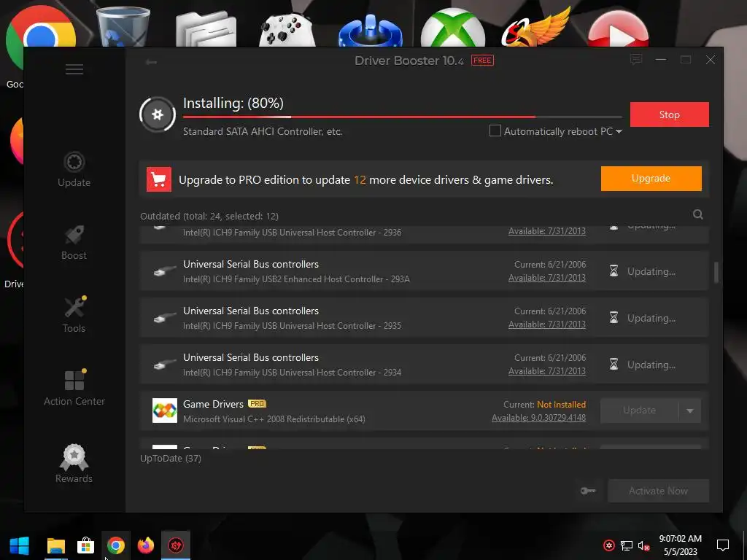This screenshot has width=747, height=560.
Task: Click the Activate Now button
Action: (x=659, y=491)
